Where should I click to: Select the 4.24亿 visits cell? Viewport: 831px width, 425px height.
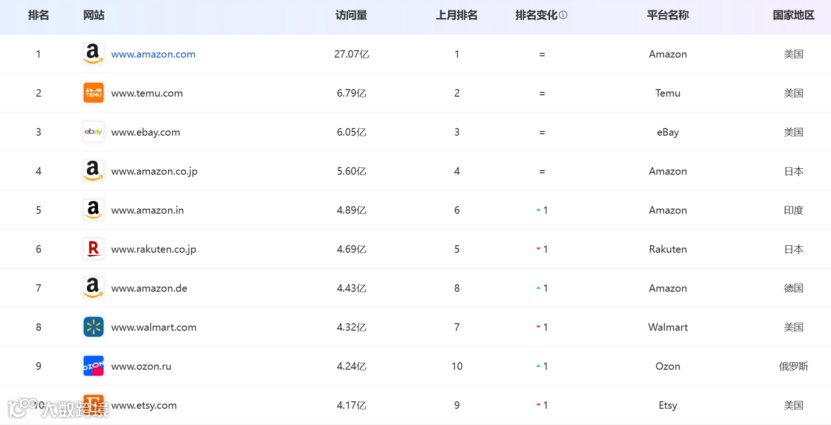tap(351, 366)
